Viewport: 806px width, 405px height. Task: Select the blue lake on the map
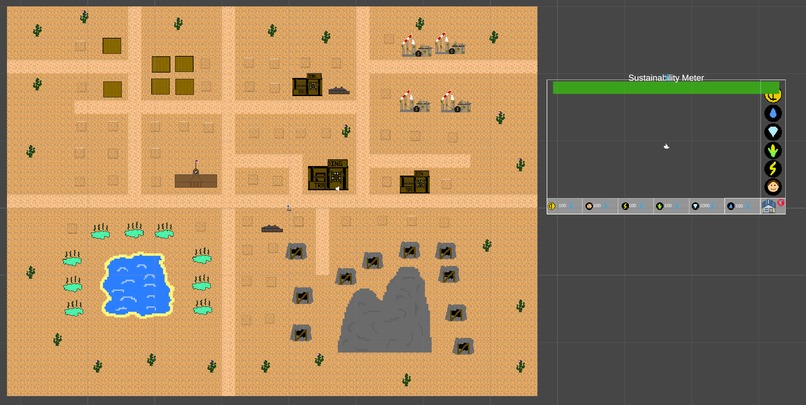(137, 285)
